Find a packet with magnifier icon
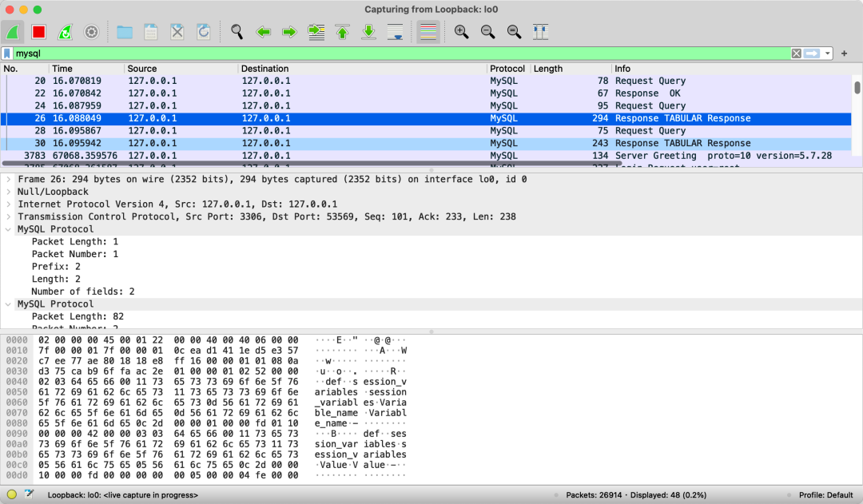 237,32
